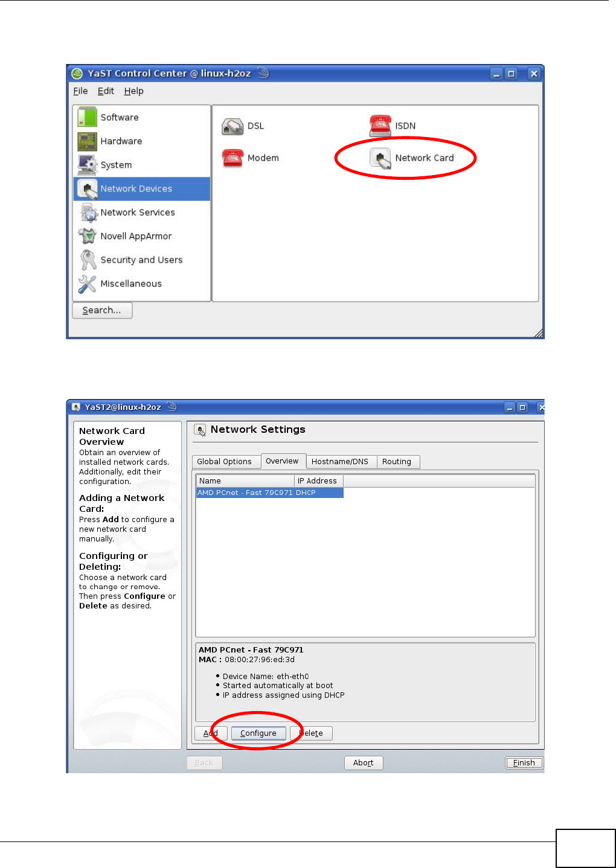Select Network Services icon in sidebar
Screen dimensions: 616x868
click(87, 212)
